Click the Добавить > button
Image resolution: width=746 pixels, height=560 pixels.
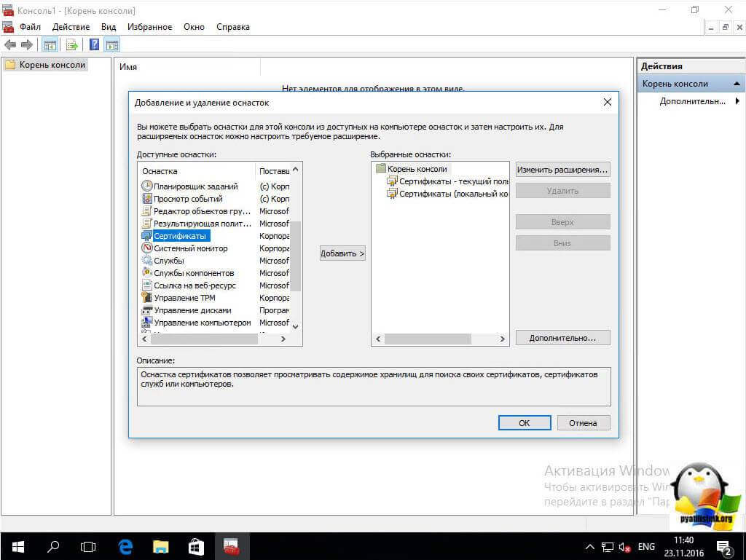point(342,253)
